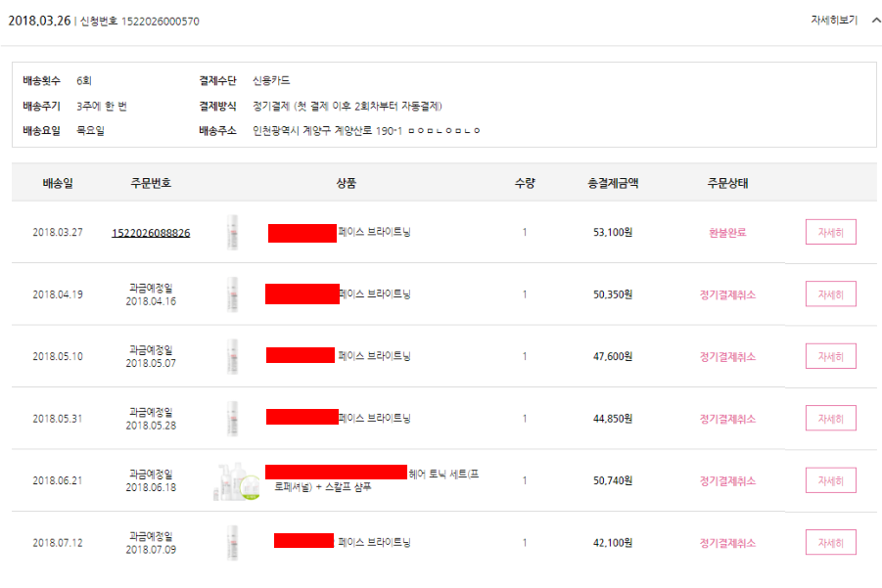Viewport: 882px width, 588px height.
Task: Click 정기결제취소 status for 2018.04.19 row
Action: click(x=727, y=294)
